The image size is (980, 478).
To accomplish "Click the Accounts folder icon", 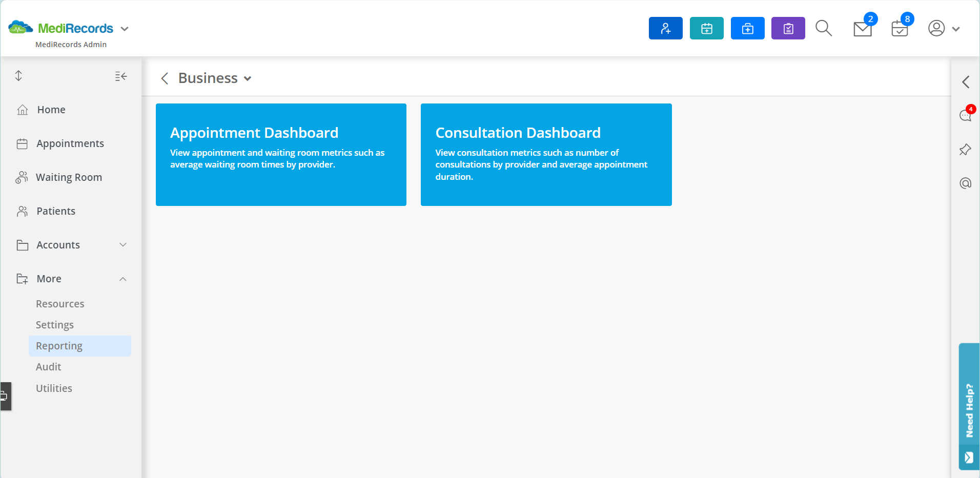I will point(23,245).
